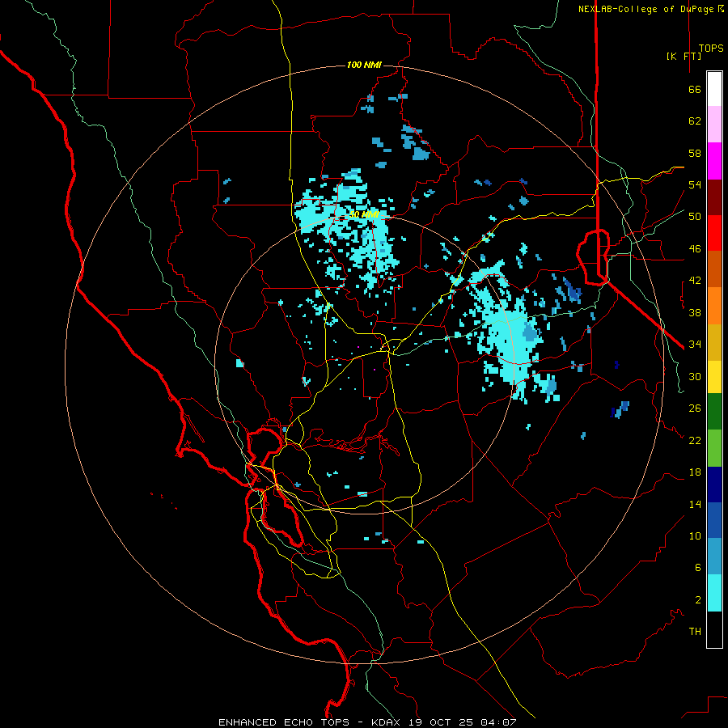728x728 pixels.
Task: Click the legend value 66
Action: pos(695,90)
